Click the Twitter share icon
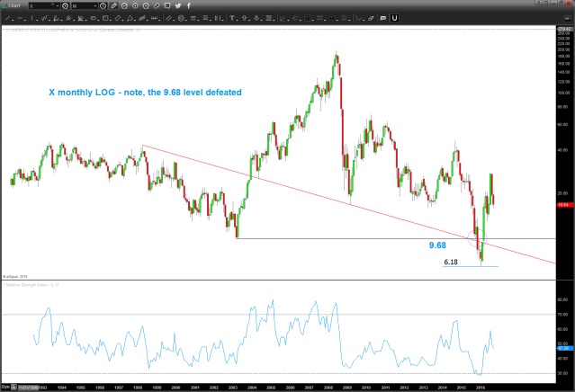The width and height of the screenshot is (575, 392). 178,6
